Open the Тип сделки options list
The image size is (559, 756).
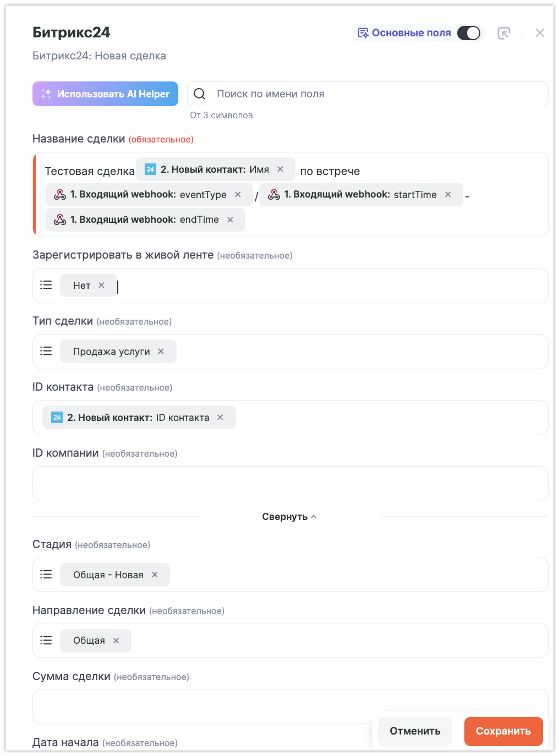coord(46,351)
